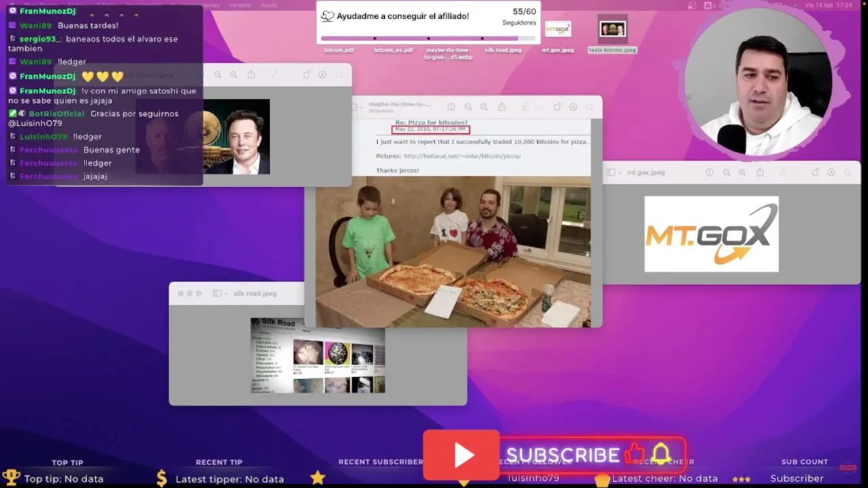
Task: Open markup toolbar in tesla bitcoin window
Action: pos(322,75)
